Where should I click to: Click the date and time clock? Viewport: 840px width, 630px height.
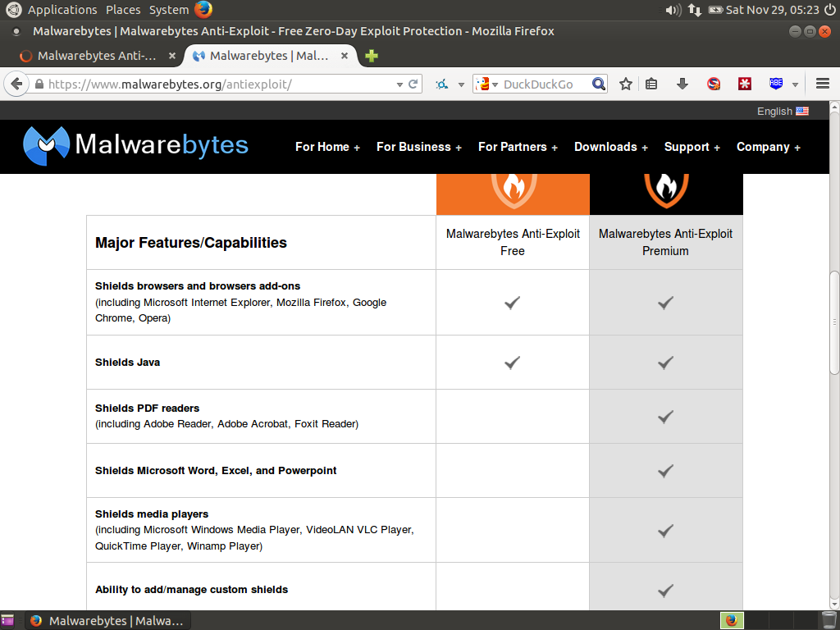pos(773,10)
